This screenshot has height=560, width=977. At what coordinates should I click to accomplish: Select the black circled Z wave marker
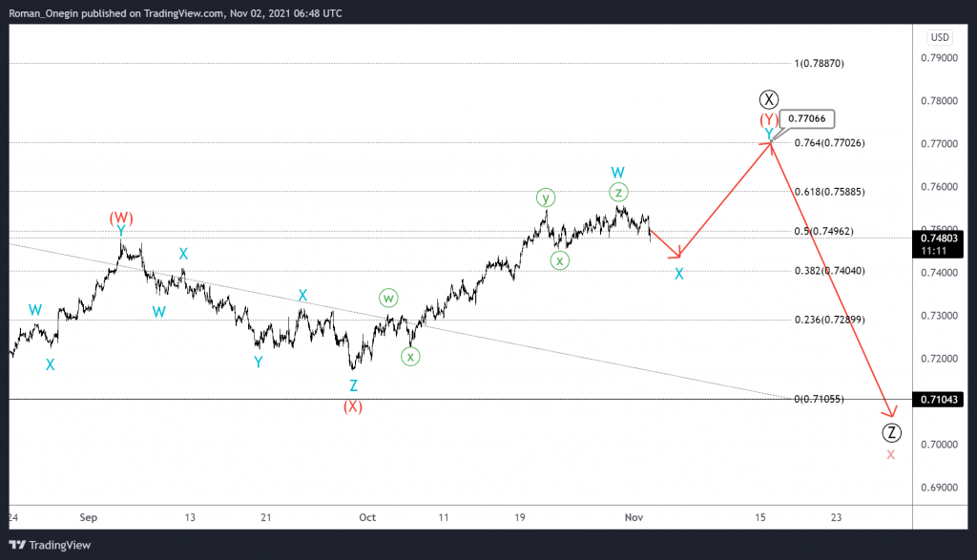pos(891,432)
